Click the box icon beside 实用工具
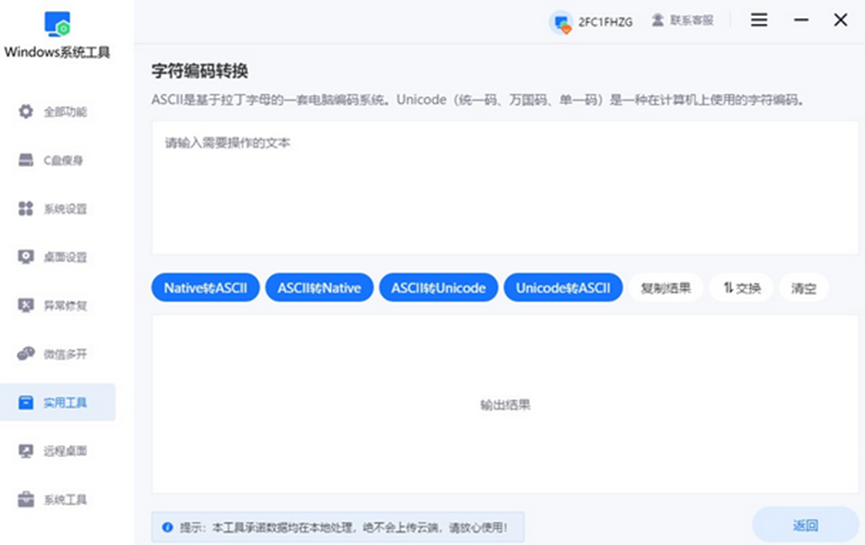 (26, 402)
